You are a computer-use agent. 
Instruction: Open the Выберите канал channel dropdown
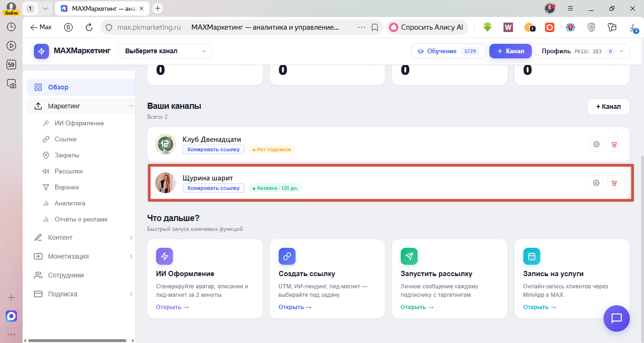coord(165,51)
